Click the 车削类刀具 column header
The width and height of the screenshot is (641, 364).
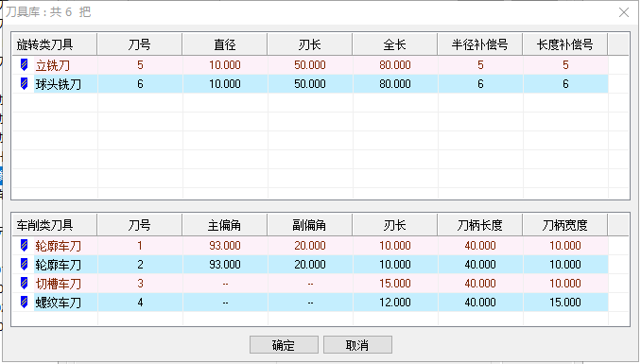[55, 225]
